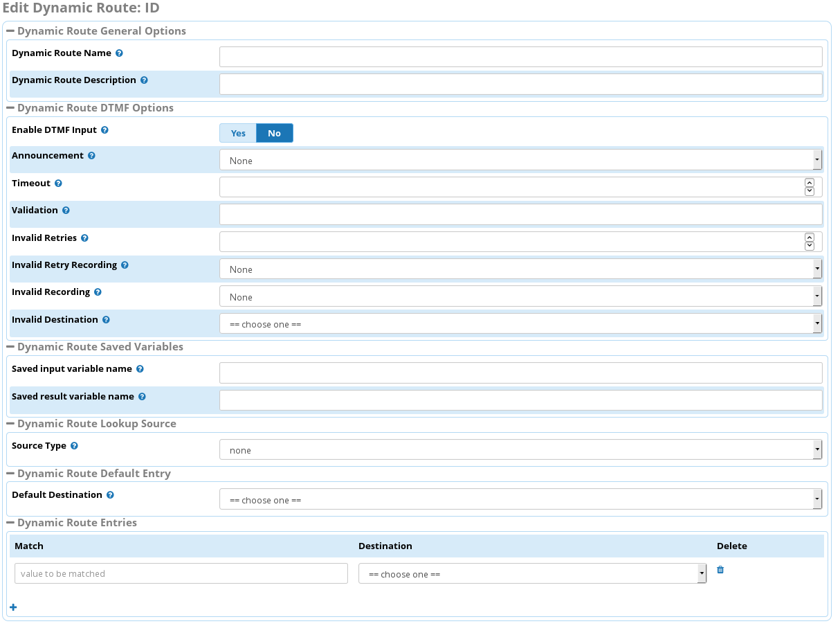
Task: Collapse the Dynamic Route Entries section
Action: click(10, 523)
